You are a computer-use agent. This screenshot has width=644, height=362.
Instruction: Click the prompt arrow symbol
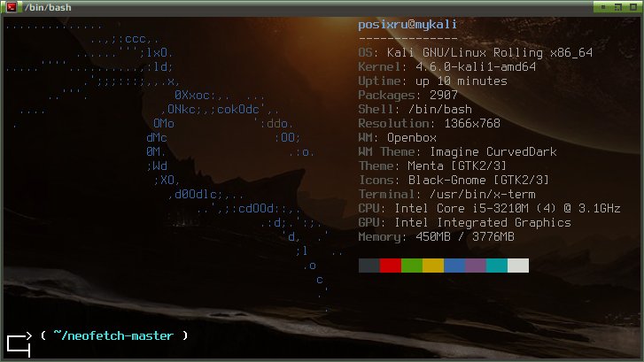pyautogui.click(x=19, y=344)
